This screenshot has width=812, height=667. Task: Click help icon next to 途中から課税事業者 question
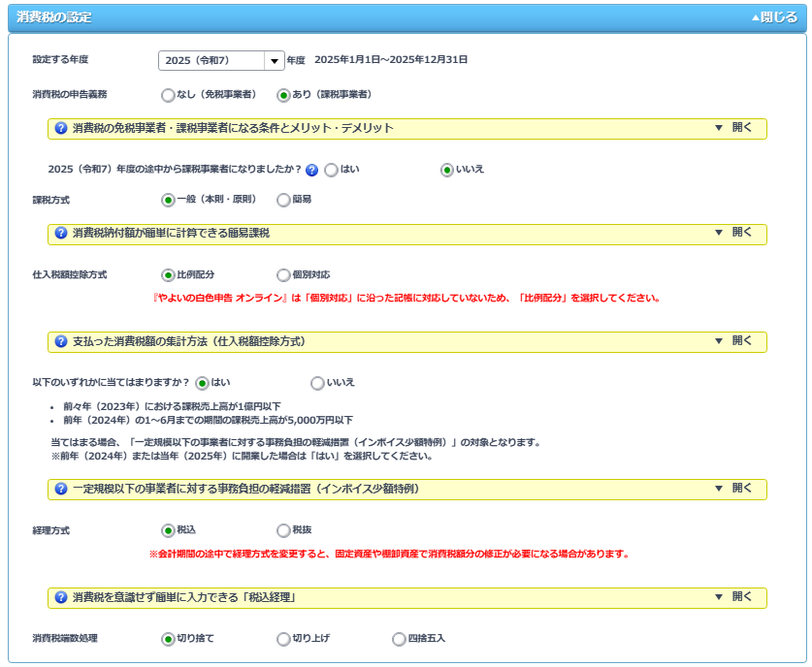(x=311, y=170)
